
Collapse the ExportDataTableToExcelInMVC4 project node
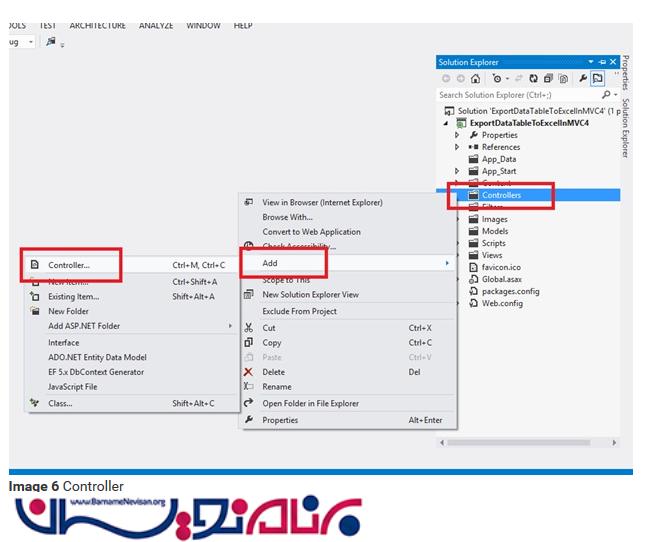447,123
